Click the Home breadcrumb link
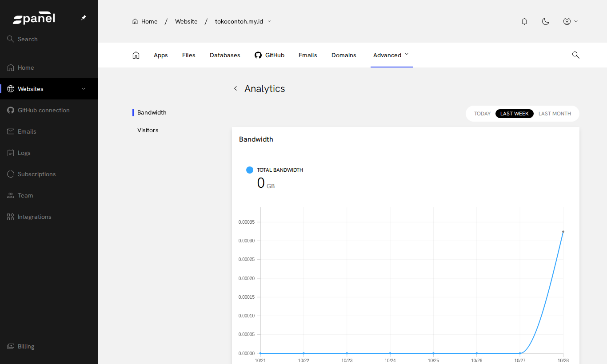This screenshot has width=607, height=364. (145, 21)
